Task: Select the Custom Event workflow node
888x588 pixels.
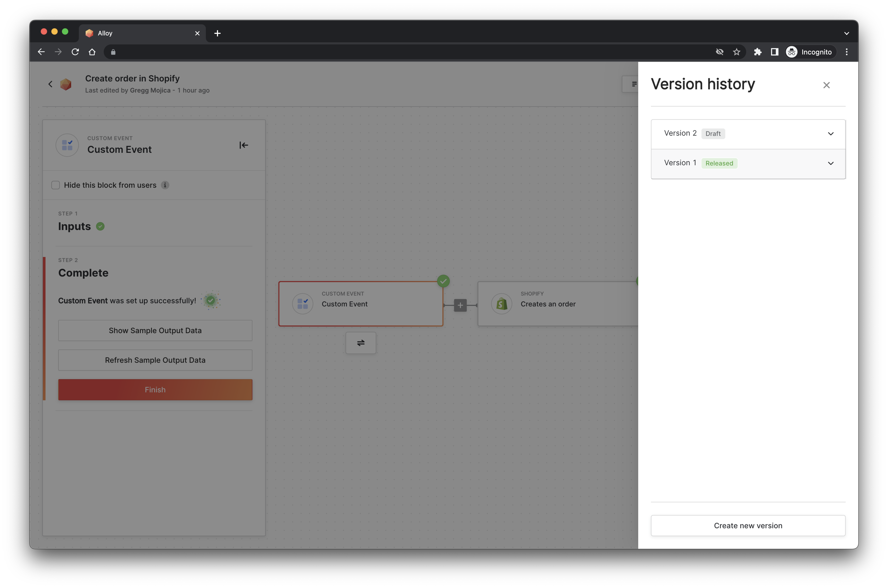Action: point(361,304)
